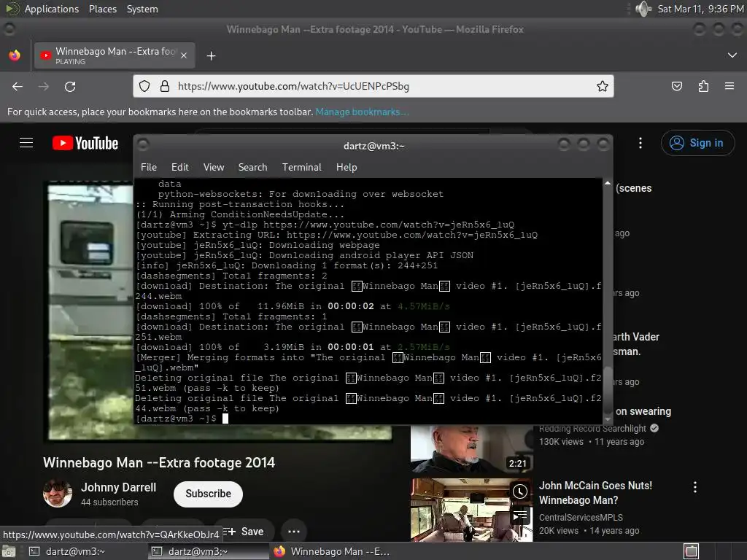
Task: Click the Firefox forward arrow button
Action: click(43, 86)
